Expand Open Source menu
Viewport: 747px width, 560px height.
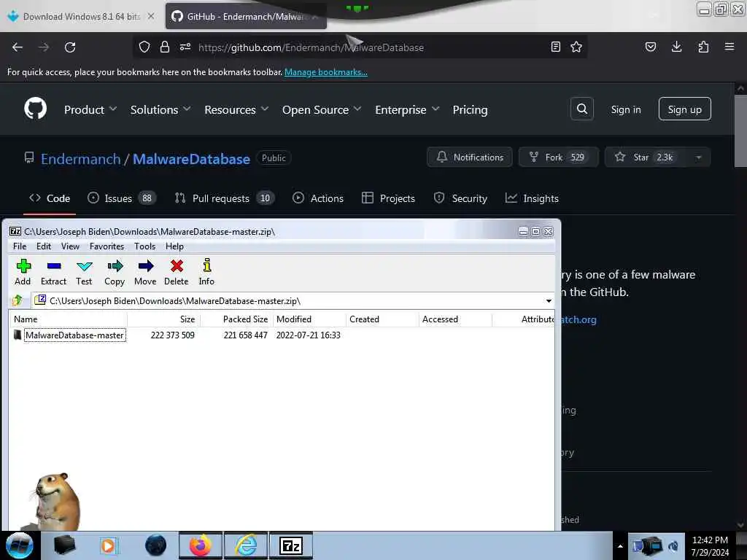click(x=322, y=110)
